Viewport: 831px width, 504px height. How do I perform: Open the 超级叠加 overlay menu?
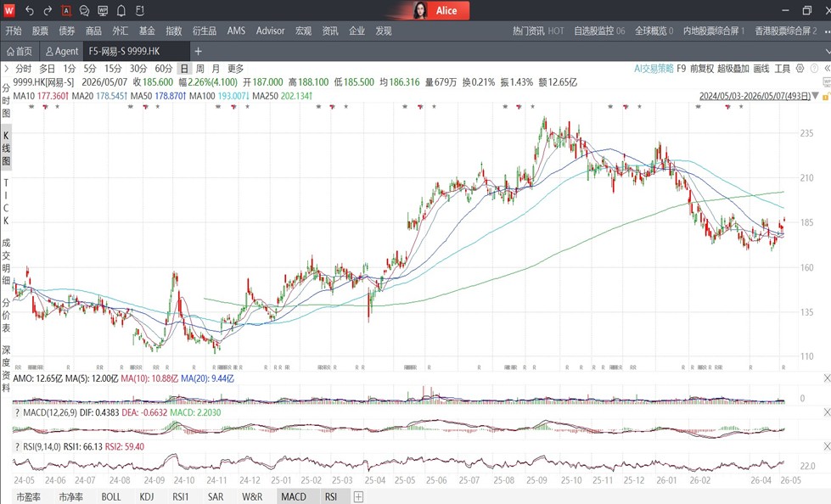click(x=733, y=69)
